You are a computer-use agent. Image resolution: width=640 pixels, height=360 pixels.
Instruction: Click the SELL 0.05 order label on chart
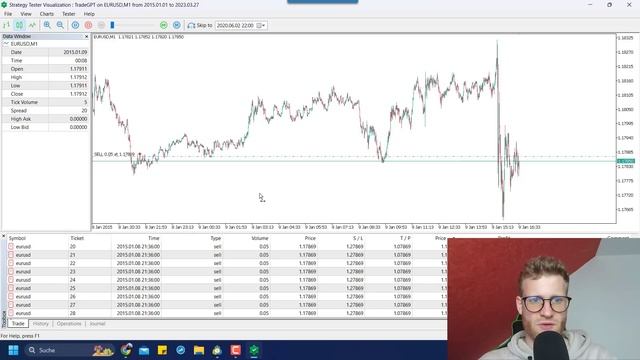point(114,154)
